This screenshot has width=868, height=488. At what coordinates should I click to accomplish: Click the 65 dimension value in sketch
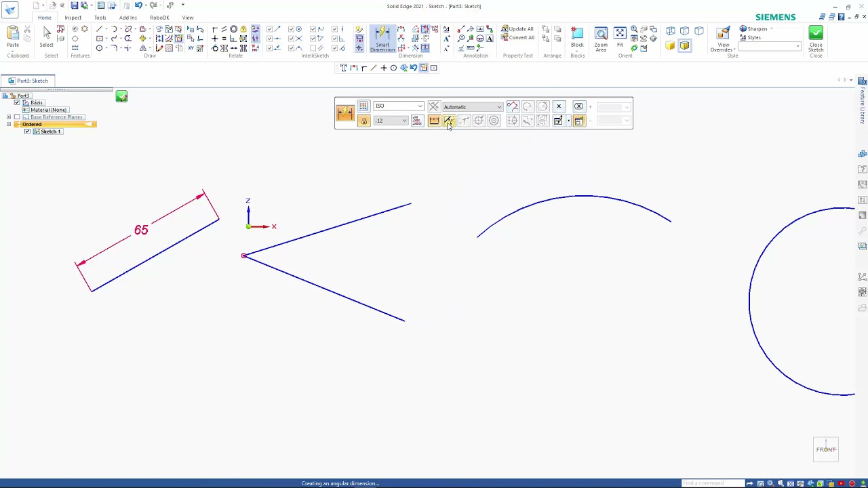[141, 230]
